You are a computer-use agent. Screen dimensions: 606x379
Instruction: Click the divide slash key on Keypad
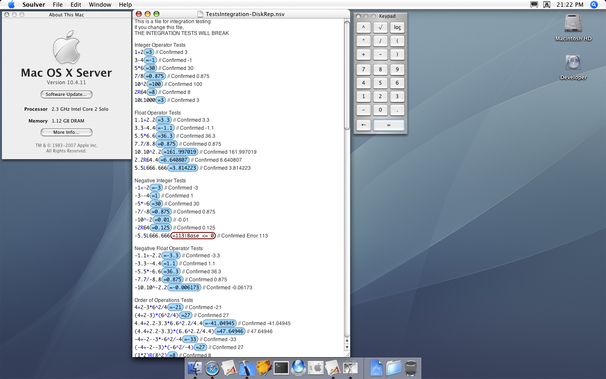[380, 41]
